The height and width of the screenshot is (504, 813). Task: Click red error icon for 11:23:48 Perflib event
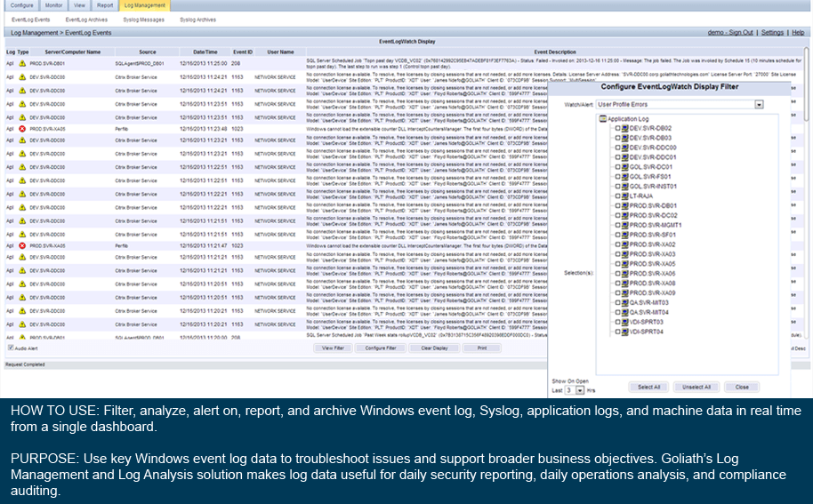point(22,129)
